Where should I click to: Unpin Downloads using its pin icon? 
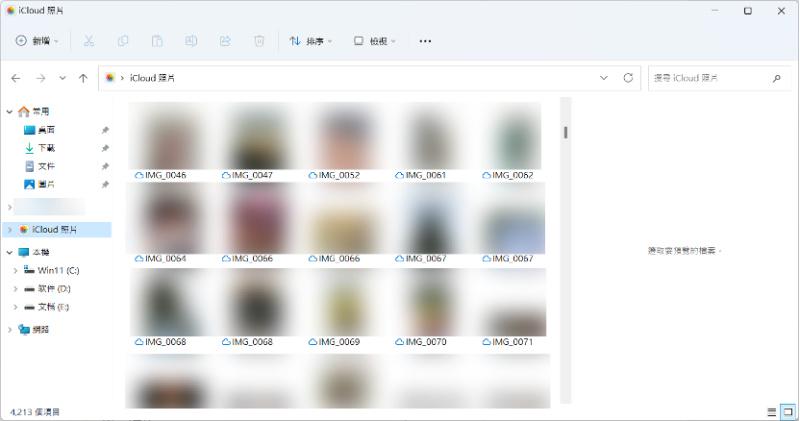(105, 148)
